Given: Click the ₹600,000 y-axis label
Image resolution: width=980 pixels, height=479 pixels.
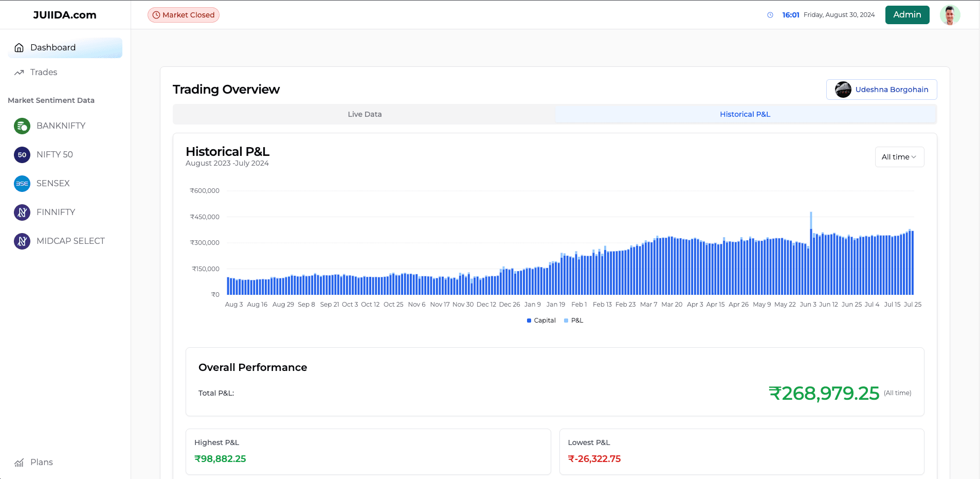Looking at the screenshot, I should coord(205,191).
